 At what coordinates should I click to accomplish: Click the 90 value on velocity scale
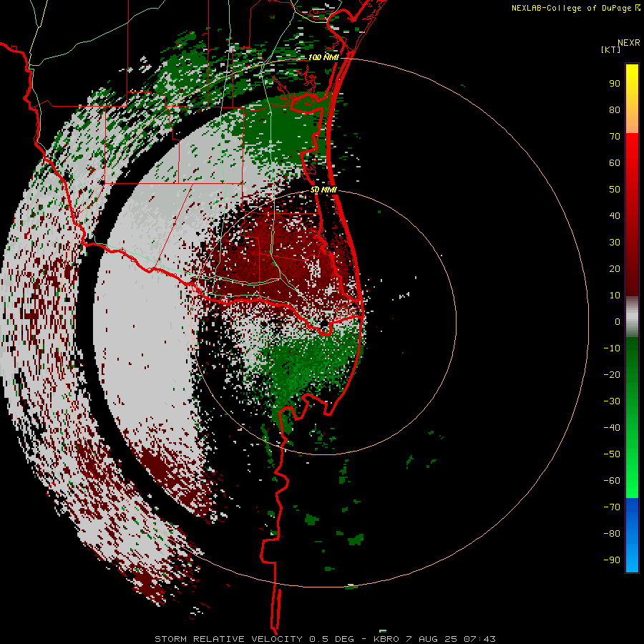tap(615, 84)
